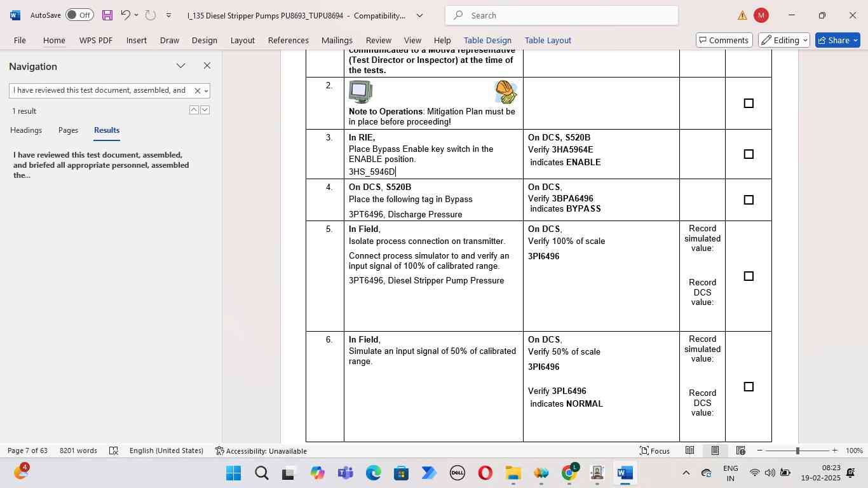Launch Microsoft Teams from taskbar
The width and height of the screenshot is (868, 488).
[x=345, y=473]
